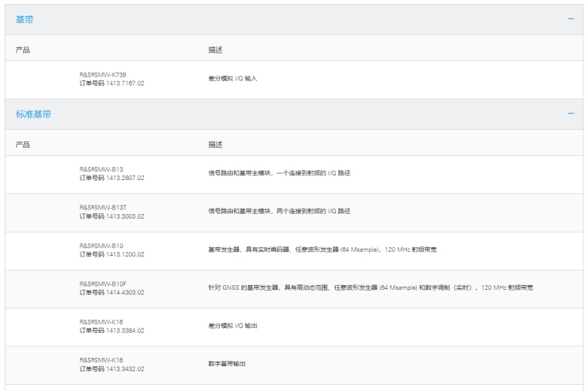
Task: Click the 描述 column header under 标准基带
Action: pos(215,144)
